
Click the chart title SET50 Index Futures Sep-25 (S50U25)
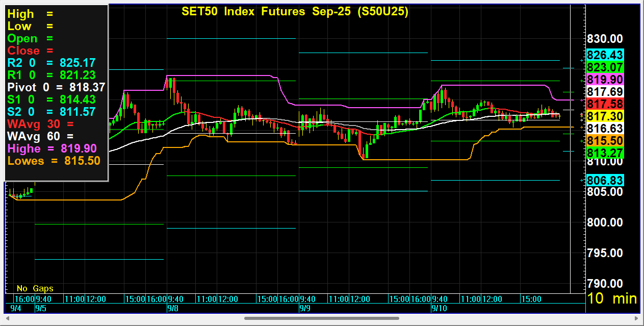pos(295,12)
